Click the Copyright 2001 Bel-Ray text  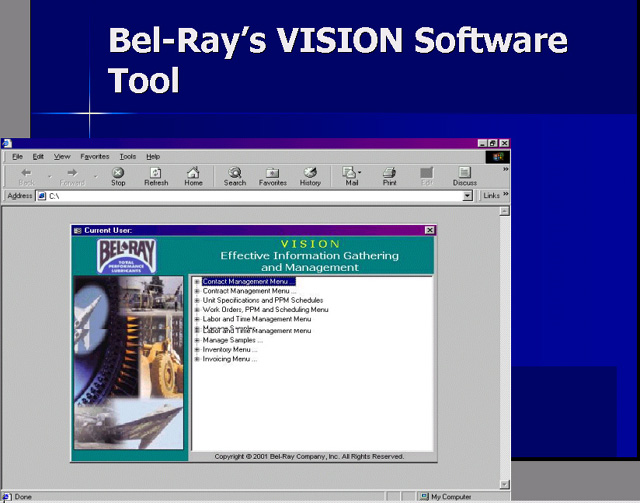(x=309, y=456)
